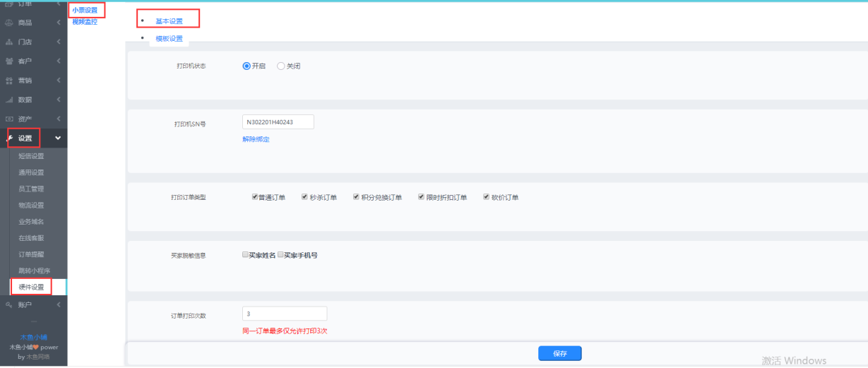Image resolution: width=868 pixels, height=368 pixels.
Task: Click the 营销 marketing icon in sidebar
Action: coord(9,81)
